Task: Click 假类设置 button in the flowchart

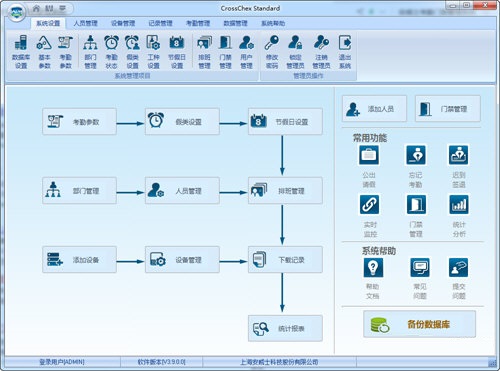Action: point(182,122)
